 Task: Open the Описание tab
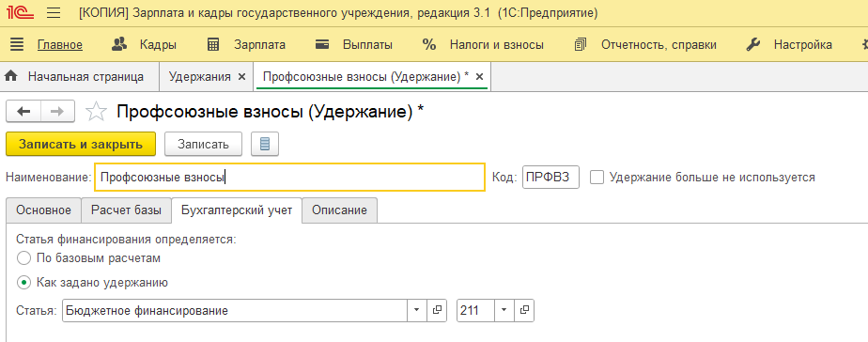point(339,210)
